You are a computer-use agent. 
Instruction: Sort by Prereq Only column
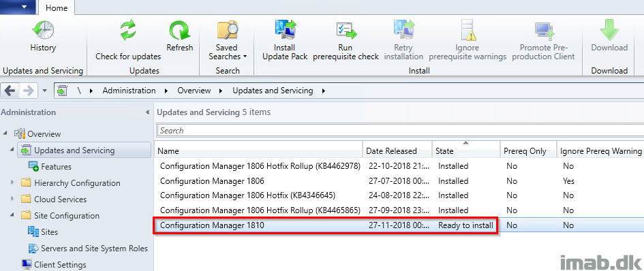coord(527,151)
